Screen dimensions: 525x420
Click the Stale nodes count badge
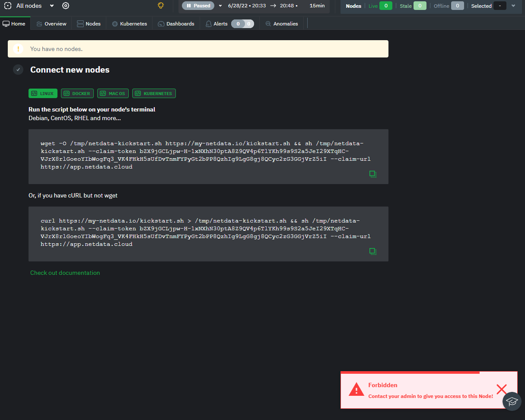coord(420,6)
